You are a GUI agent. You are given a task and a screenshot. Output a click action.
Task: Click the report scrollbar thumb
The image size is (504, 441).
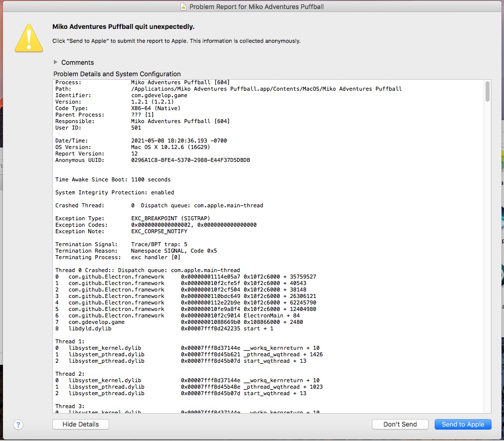click(487, 92)
